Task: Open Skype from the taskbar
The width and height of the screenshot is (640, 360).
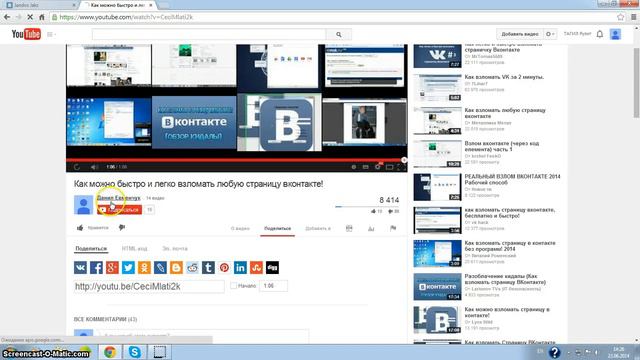Action: (134, 352)
